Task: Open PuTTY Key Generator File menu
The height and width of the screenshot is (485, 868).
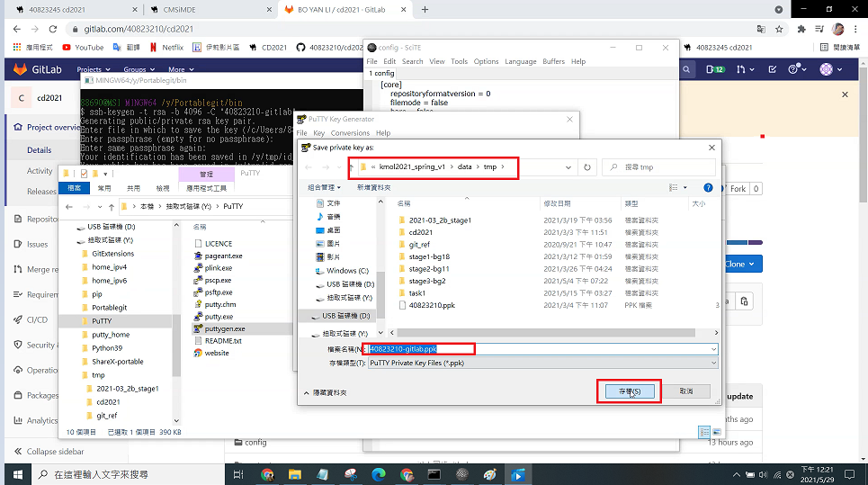Action: [x=301, y=133]
